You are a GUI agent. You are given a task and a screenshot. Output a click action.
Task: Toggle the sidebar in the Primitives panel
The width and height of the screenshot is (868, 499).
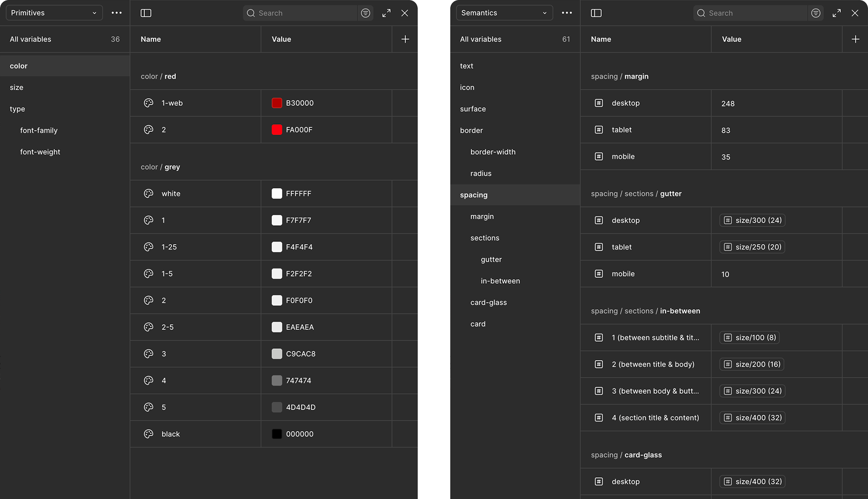click(146, 13)
